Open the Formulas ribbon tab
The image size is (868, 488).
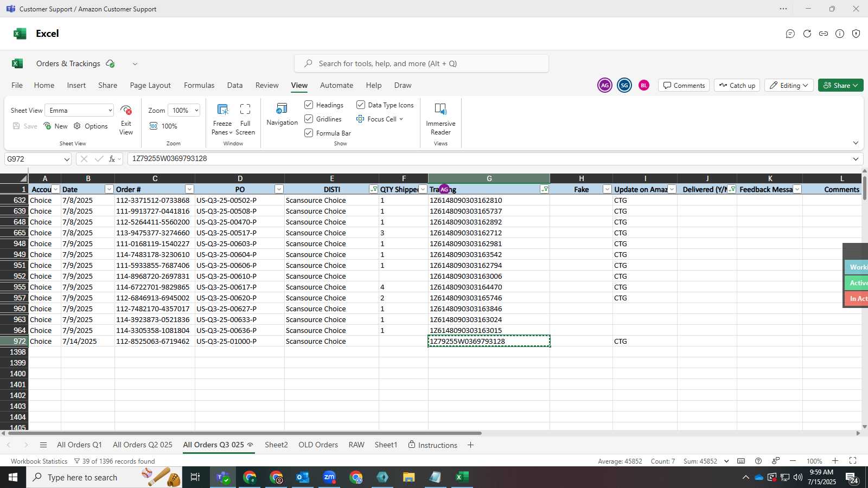(199, 85)
